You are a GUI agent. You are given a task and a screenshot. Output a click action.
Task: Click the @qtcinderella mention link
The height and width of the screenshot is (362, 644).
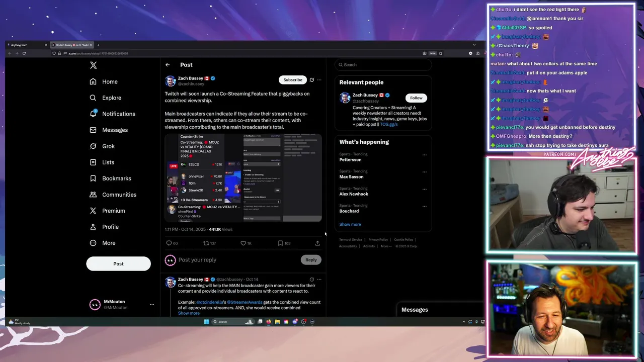tap(209, 302)
